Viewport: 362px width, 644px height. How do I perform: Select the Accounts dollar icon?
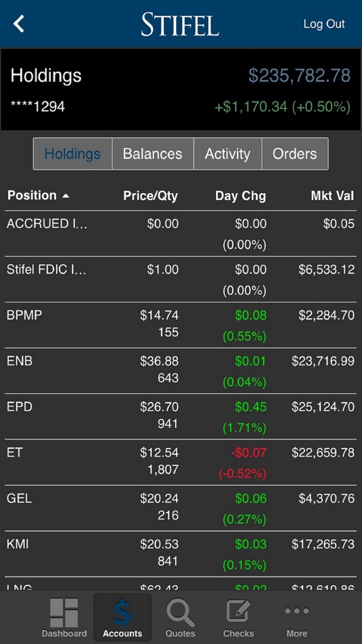click(x=123, y=613)
